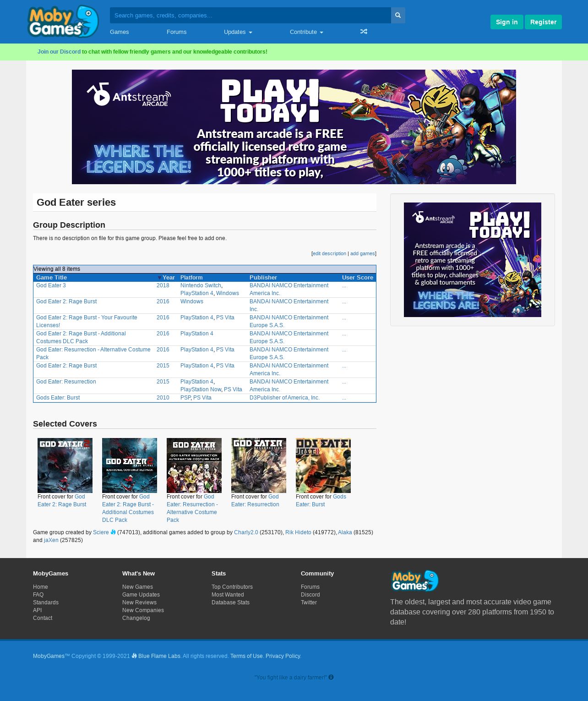Sort by User Score column header

[x=357, y=278]
